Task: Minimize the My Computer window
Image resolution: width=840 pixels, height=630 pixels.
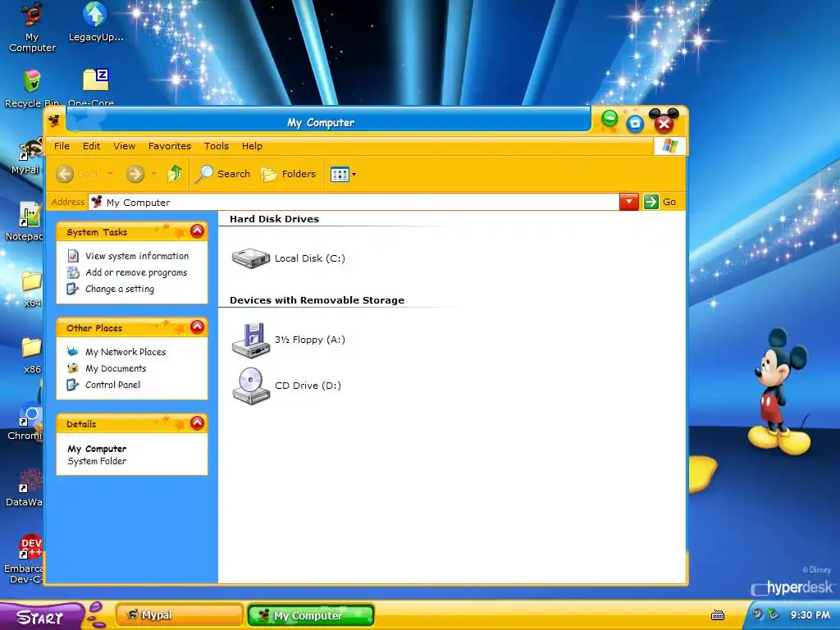Action: pyautogui.click(x=609, y=119)
